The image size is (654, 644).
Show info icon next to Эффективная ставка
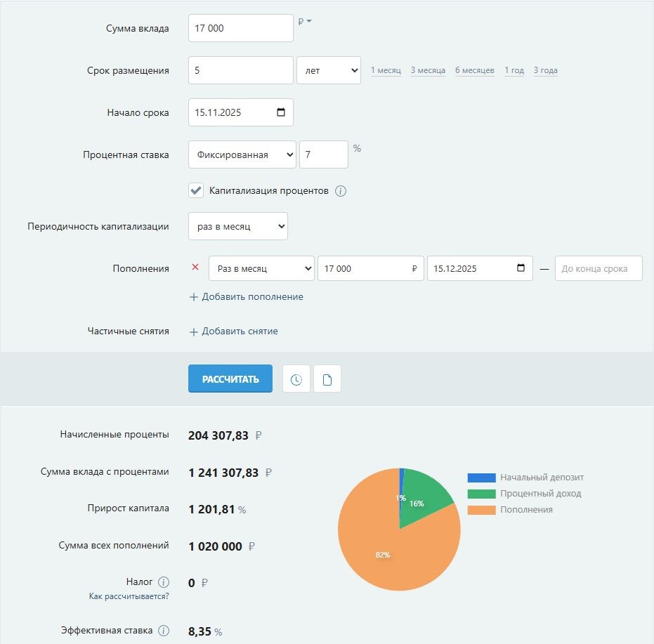tap(164, 630)
